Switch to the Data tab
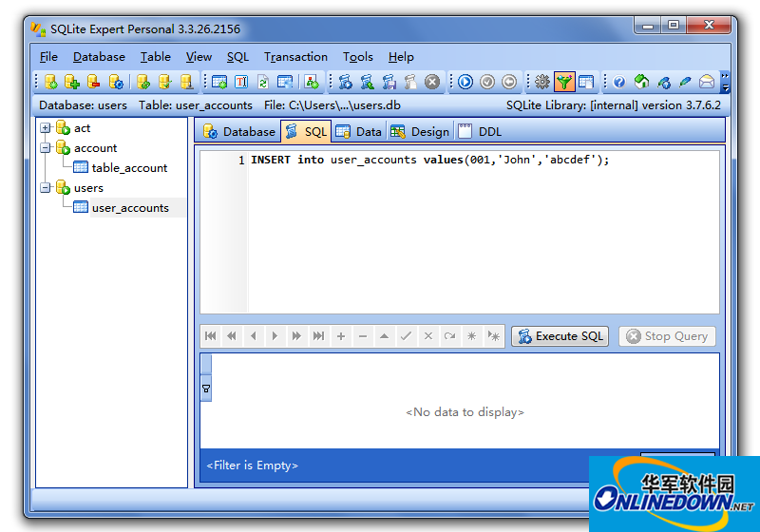Viewport: 760px width, 532px height. [359, 132]
